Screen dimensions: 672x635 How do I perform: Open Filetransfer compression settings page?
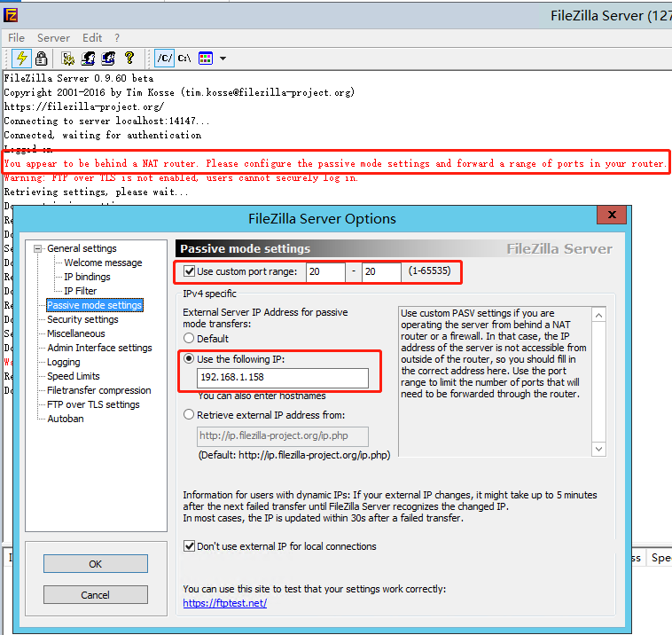pyautogui.click(x=99, y=390)
